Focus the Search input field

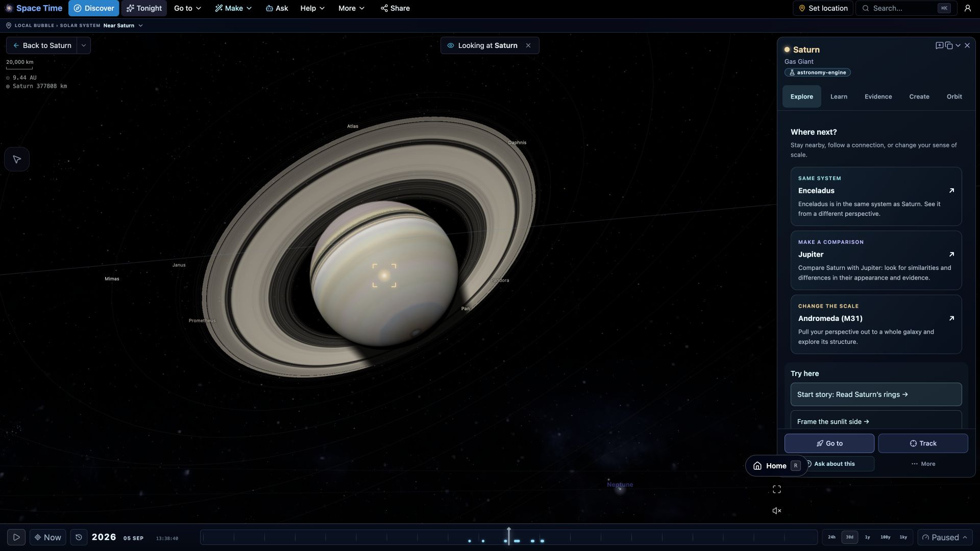pyautogui.click(x=906, y=8)
